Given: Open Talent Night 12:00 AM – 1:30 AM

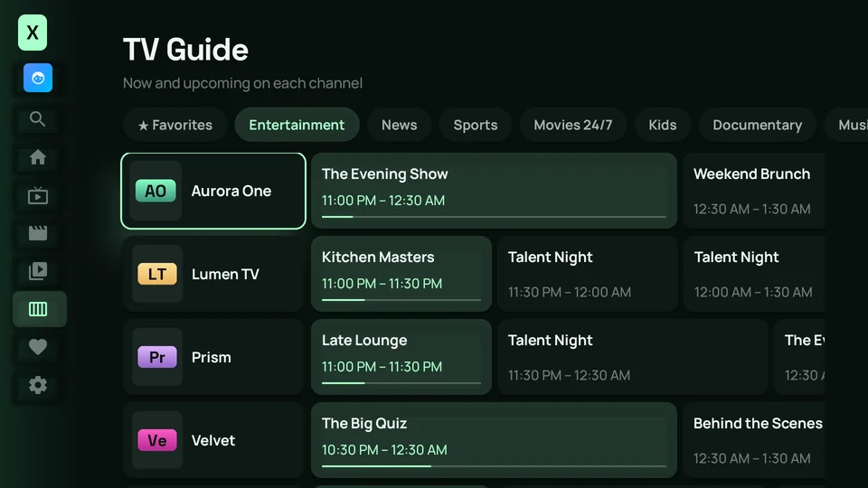Looking at the screenshot, I should pos(754,274).
